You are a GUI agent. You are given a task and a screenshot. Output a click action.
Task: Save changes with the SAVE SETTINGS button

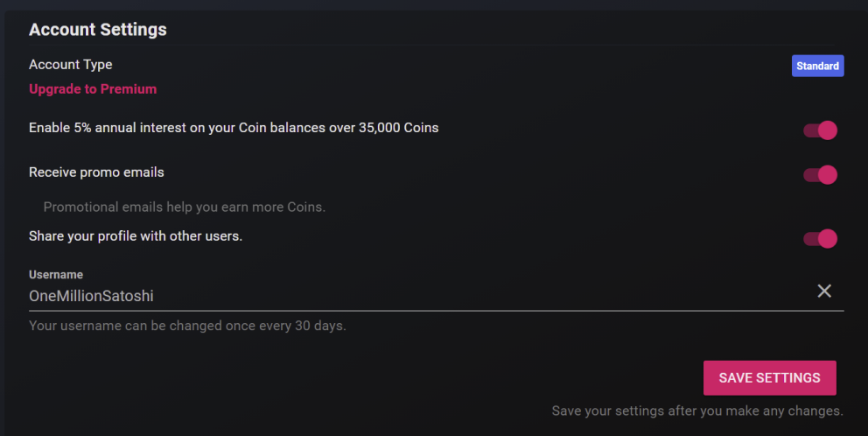[769, 378]
